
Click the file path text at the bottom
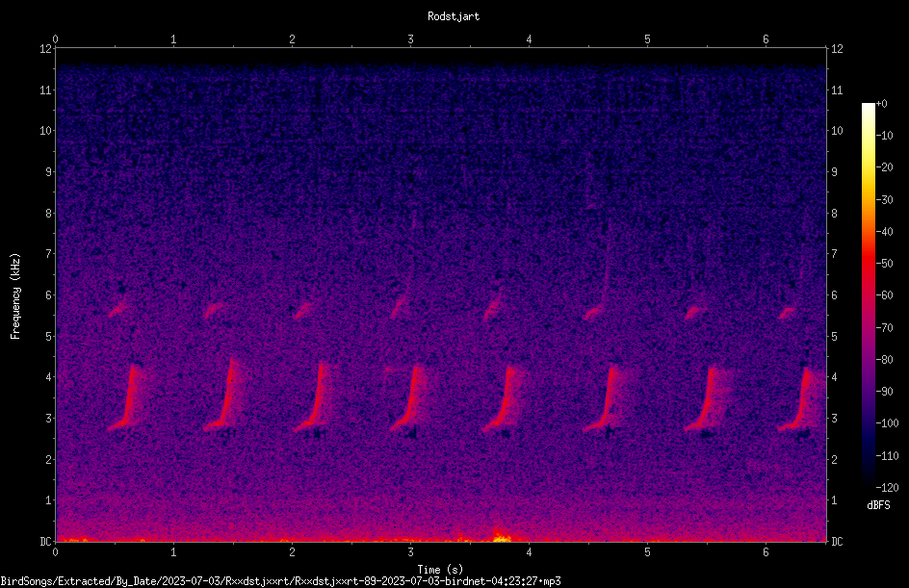click(x=280, y=581)
